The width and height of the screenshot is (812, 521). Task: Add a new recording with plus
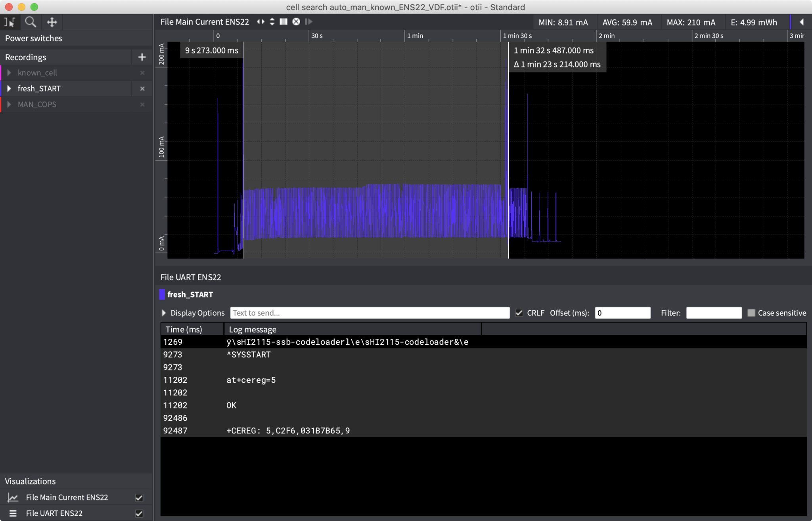click(x=142, y=57)
